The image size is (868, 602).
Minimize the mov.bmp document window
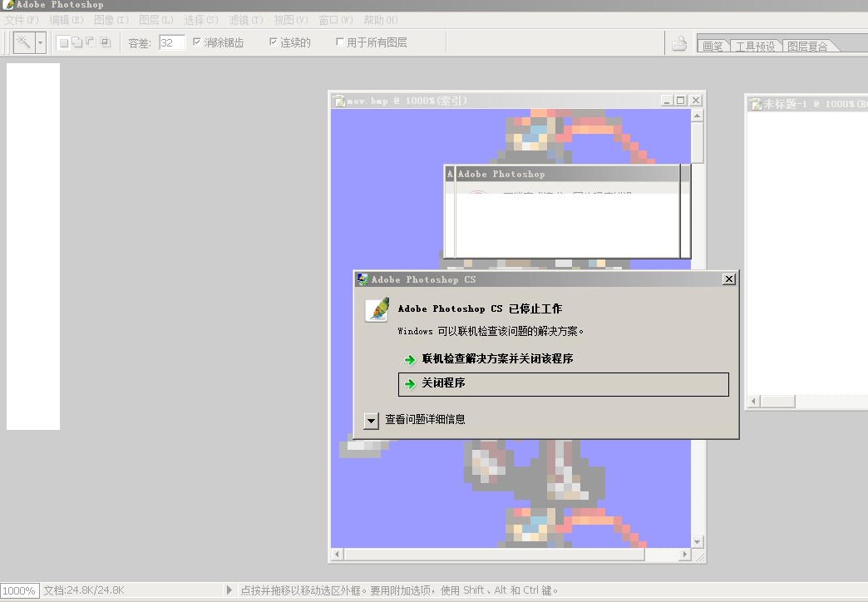(667, 101)
